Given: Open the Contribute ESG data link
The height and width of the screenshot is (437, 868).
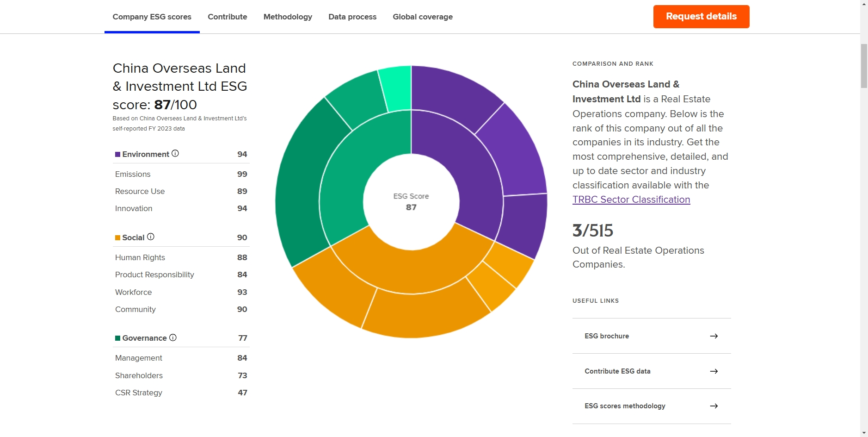Looking at the screenshot, I should pos(652,371).
